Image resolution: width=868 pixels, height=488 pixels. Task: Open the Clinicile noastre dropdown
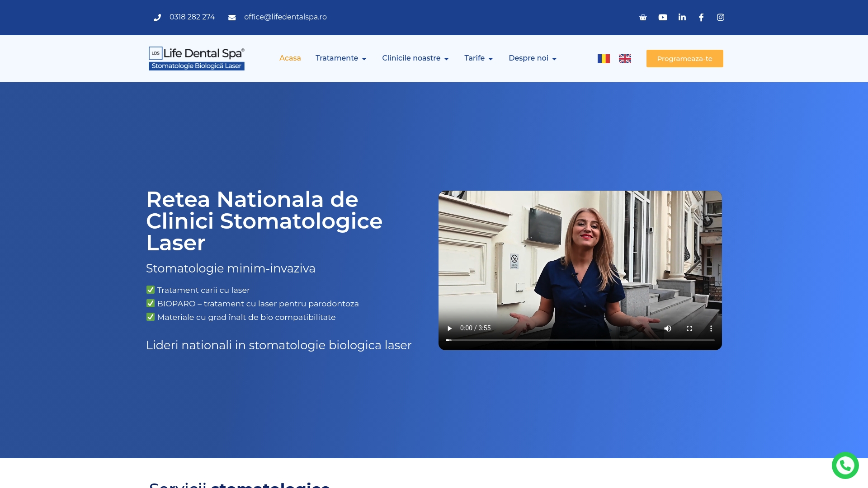pyautogui.click(x=415, y=58)
